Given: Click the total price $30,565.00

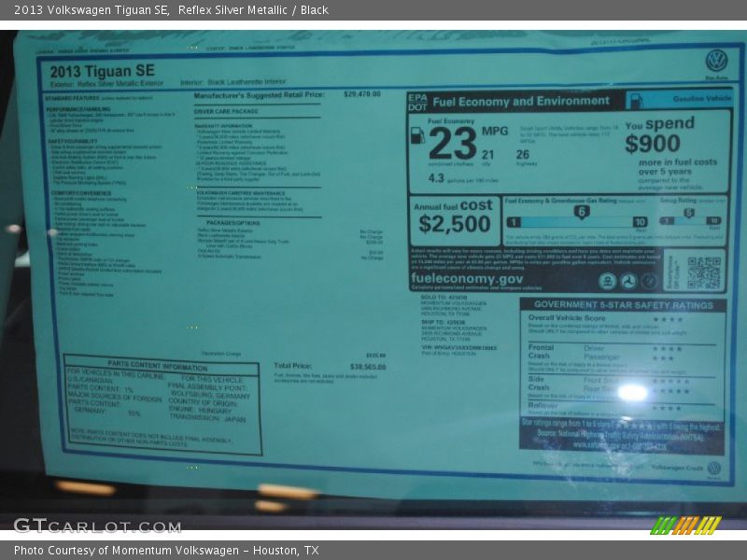Looking at the screenshot, I should pyautogui.click(x=368, y=367).
